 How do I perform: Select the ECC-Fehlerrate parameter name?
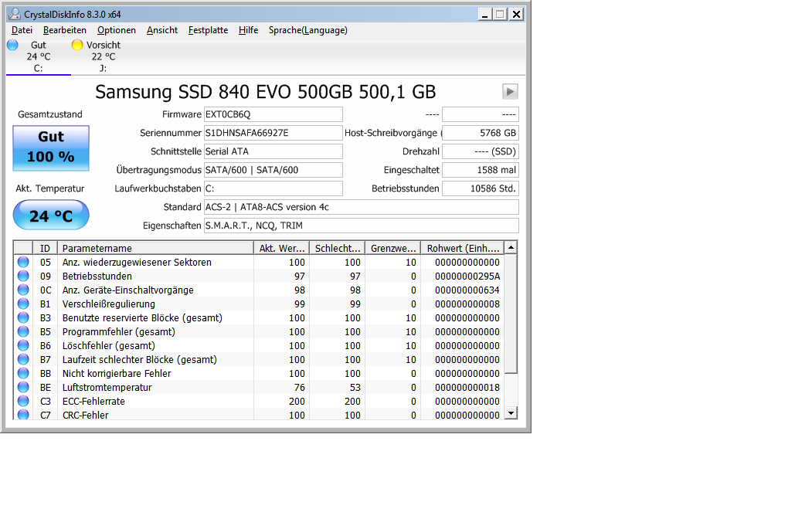point(93,402)
